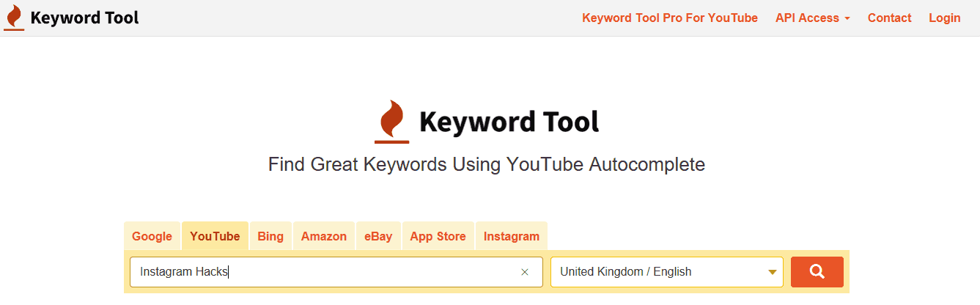980x305 pixels.
Task: Switch to the Bing tab
Action: tap(270, 236)
